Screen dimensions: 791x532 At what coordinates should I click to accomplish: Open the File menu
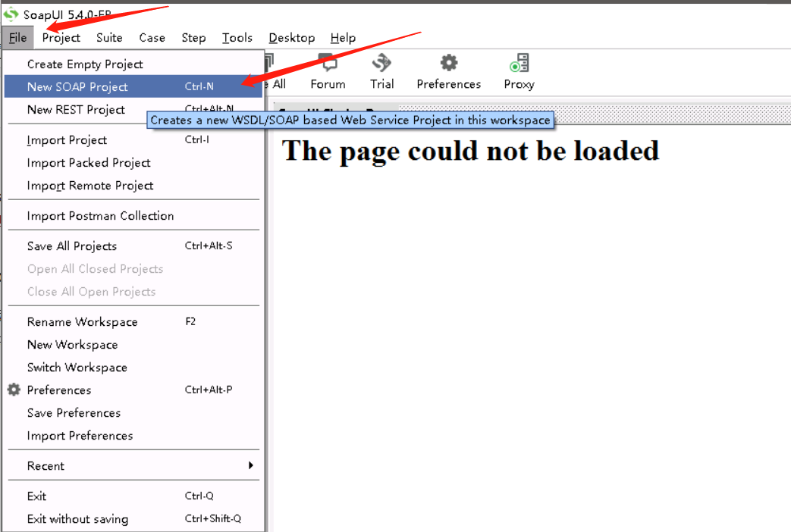coord(17,38)
